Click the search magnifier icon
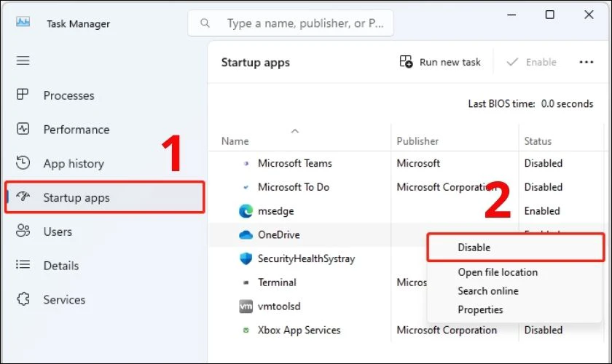The height and width of the screenshot is (364, 612). pos(205,23)
